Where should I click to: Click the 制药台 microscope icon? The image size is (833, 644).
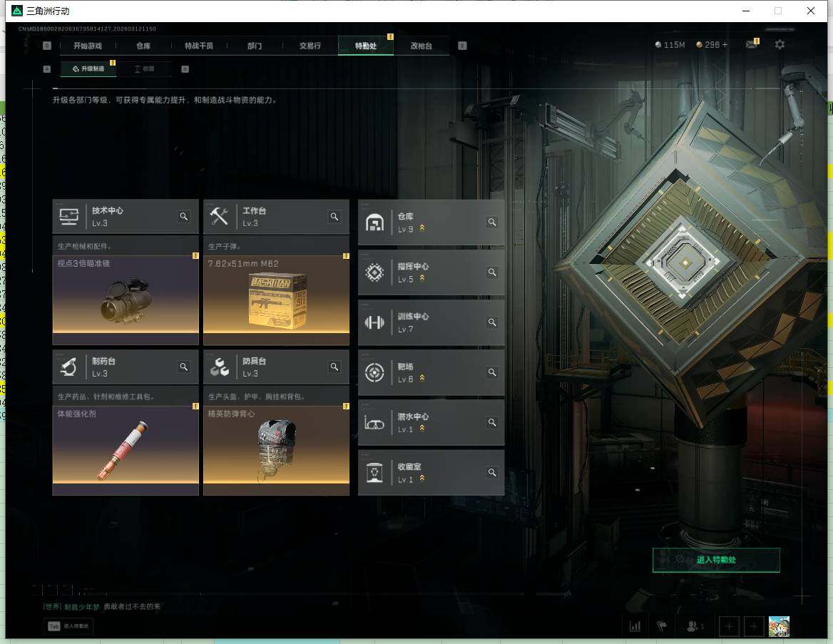[69, 367]
